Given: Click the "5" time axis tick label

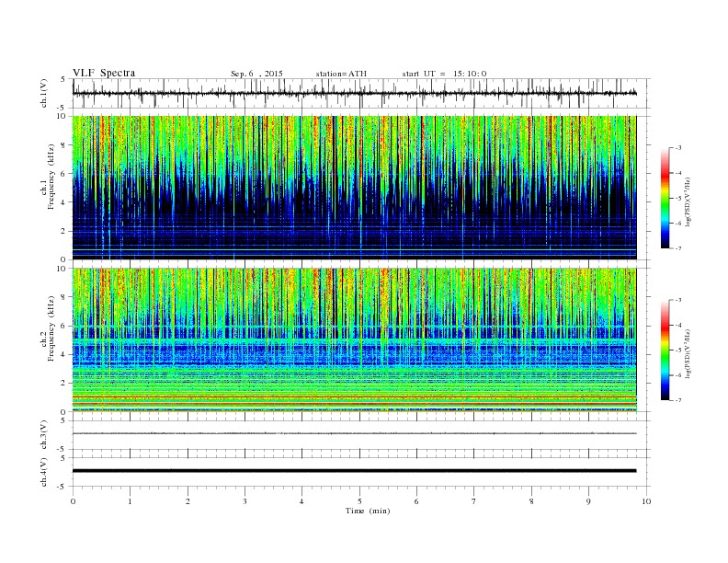Looking at the screenshot, I should tap(359, 501).
